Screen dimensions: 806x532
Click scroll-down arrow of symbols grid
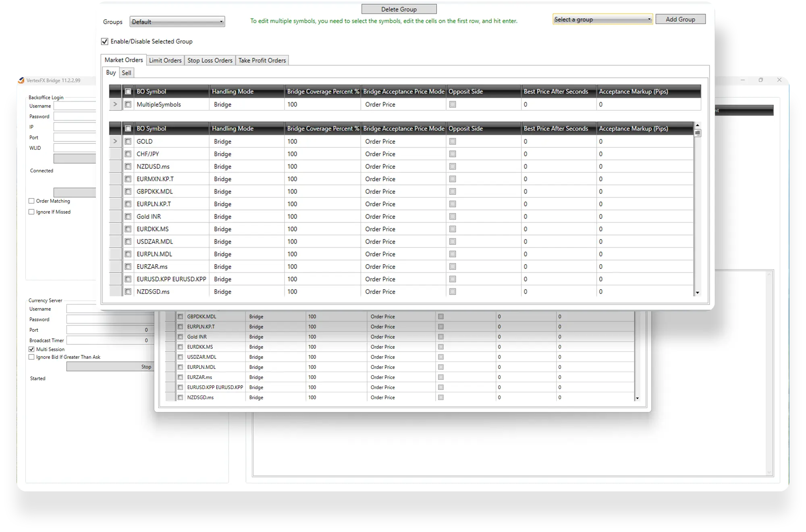[x=697, y=293]
